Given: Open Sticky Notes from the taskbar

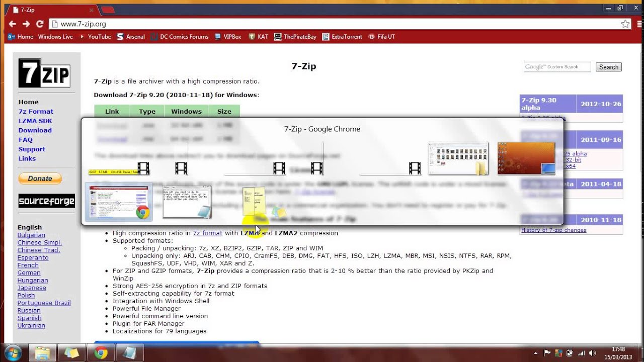Looking at the screenshot, I should [x=71, y=353].
